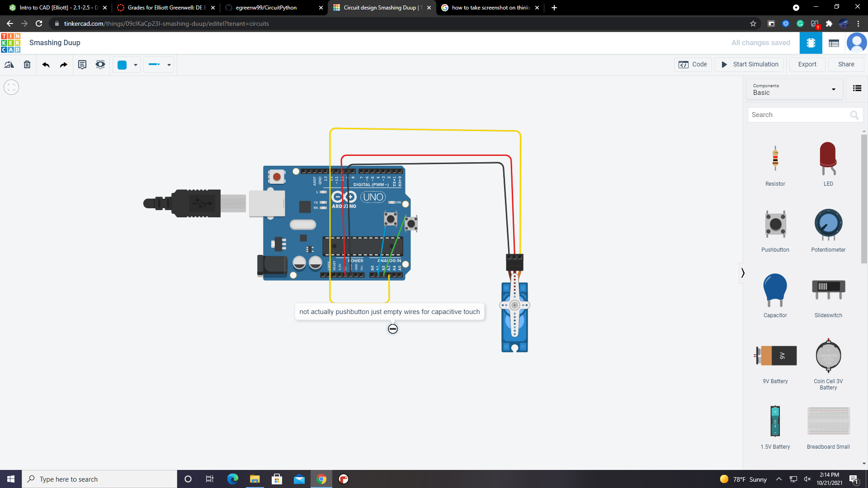The width and height of the screenshot is (868, 488).
Task: Switch to egreenw99/CircuitPython tab
Action: pos(274,8)
